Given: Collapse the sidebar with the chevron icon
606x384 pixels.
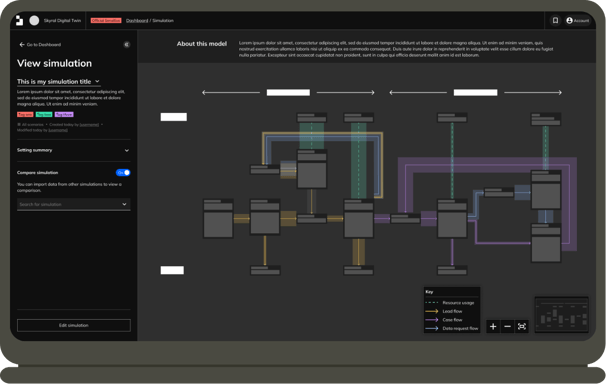Looking at the screenshot, I should click(126, 44).
